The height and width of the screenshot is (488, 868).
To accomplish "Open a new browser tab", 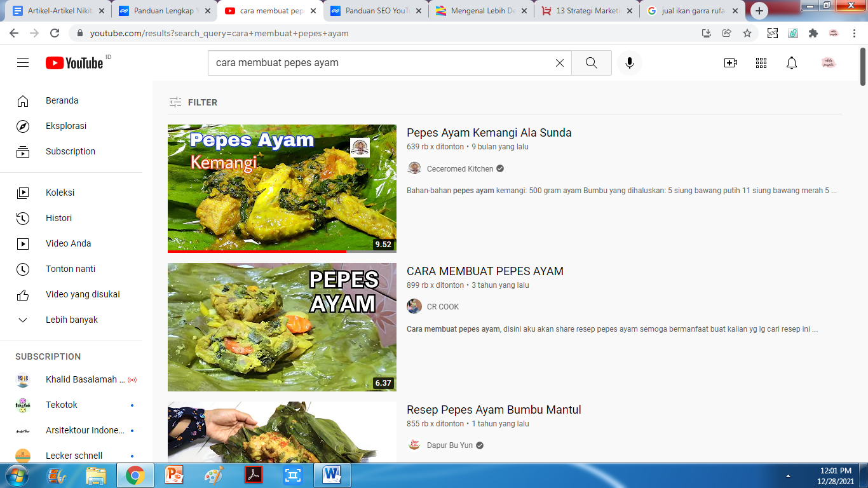I will coord(759,11).
